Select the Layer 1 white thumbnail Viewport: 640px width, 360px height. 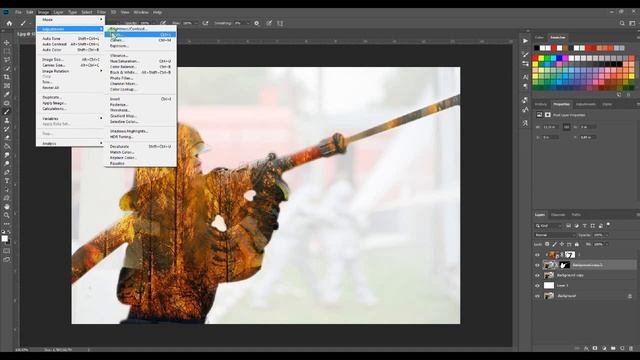coord(549,286)
